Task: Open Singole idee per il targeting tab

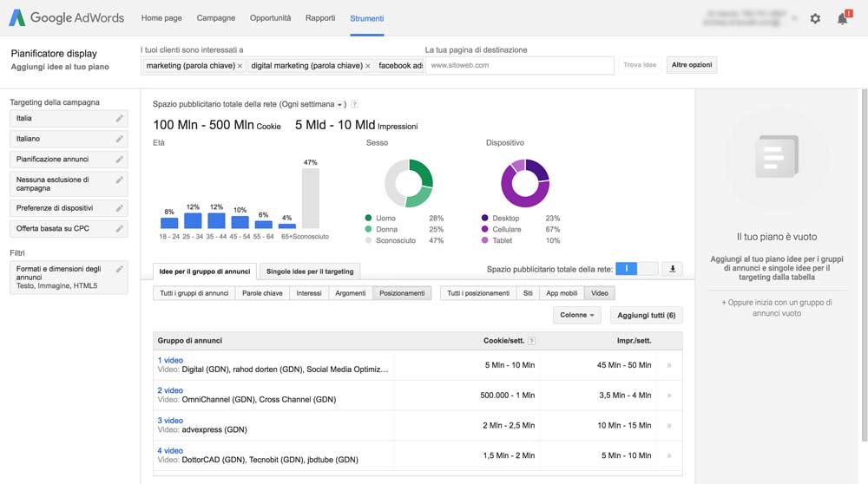Action: (x=310, y=271)
